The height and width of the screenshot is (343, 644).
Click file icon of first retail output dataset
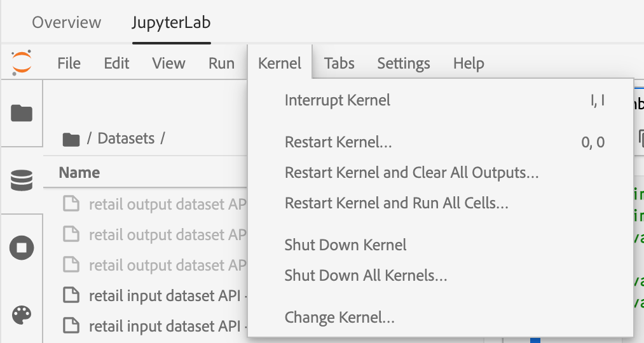pyautogui.click(x=72, y=204)
